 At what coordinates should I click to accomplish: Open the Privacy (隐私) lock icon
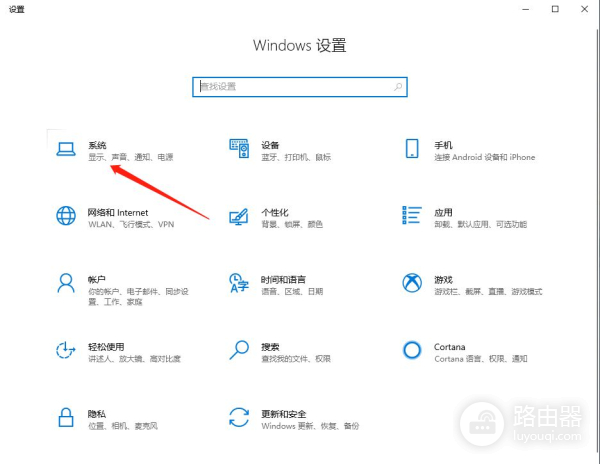(x=66, y=417)
